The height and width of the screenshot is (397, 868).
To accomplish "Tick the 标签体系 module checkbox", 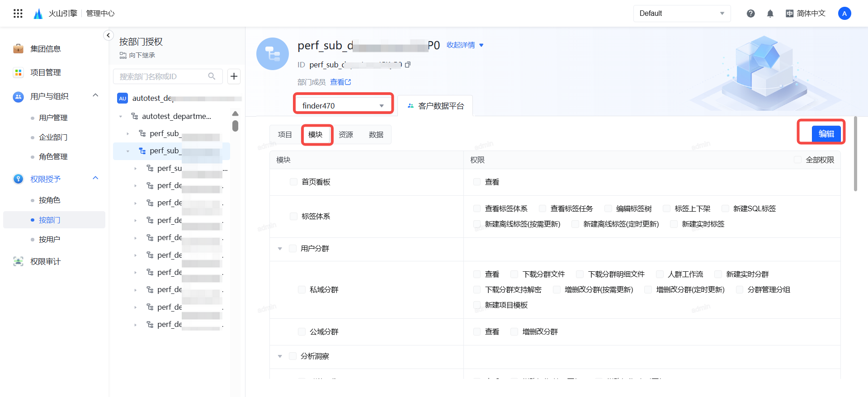I will [x=293, y=216].
